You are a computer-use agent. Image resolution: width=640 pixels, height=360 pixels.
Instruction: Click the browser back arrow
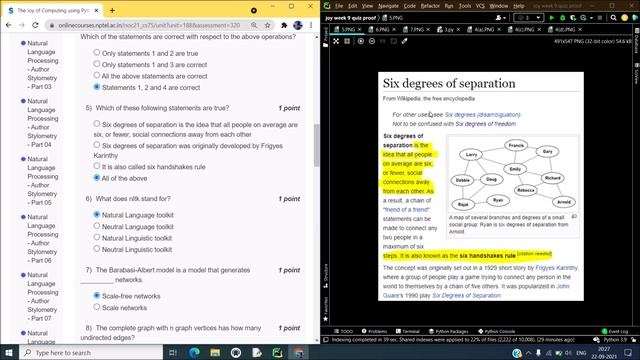[x=9, y=25]
